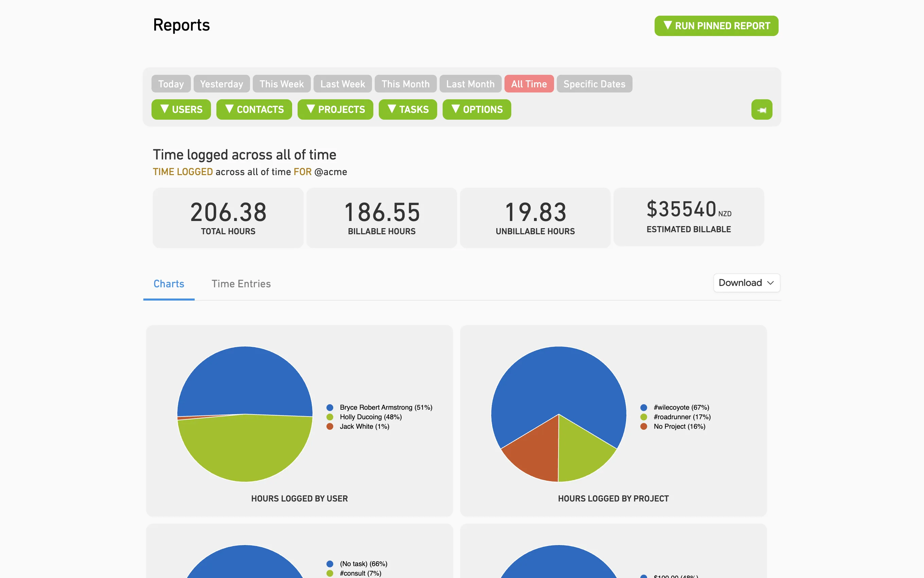
Task: Expand the Users filter
Action: pos(181,109)
